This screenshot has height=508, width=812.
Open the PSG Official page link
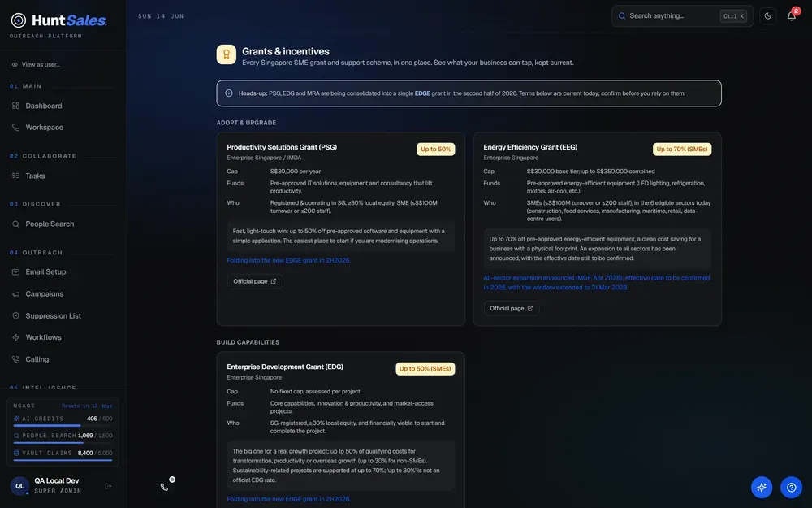tap(255, 281)
